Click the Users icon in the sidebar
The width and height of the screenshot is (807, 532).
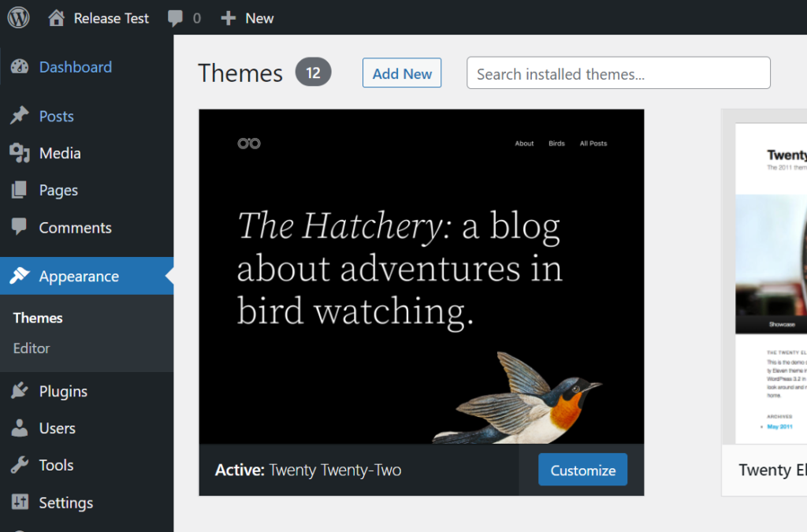pyautogui.click(x=20, y=428)
